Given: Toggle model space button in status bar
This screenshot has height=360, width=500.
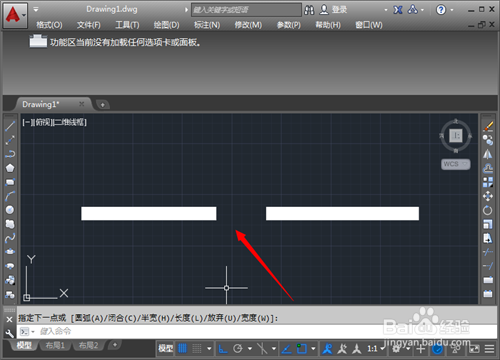Looking at the screenshot, I should 166,349.
